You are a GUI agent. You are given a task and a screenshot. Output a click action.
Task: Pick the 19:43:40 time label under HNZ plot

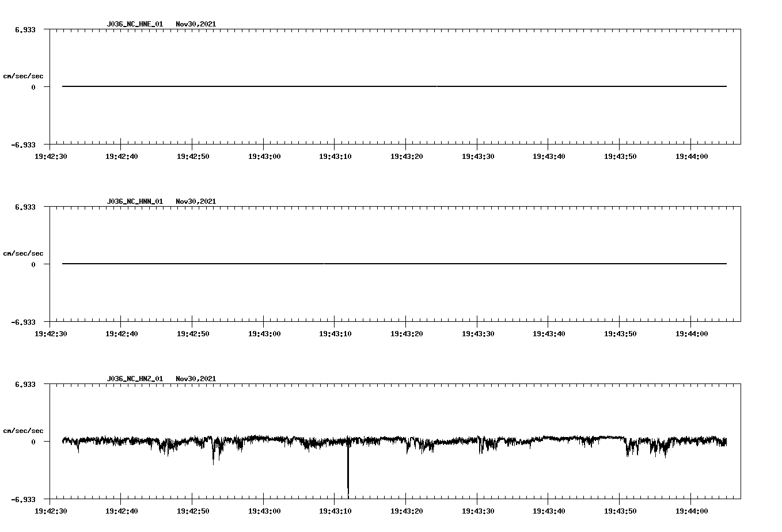(x=549, y=511)
